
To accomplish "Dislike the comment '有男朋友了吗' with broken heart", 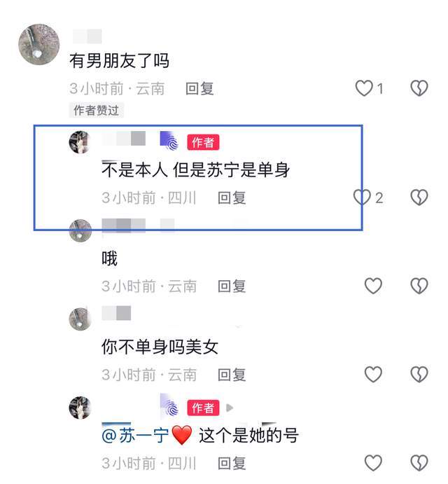I will [x=419, y=88].
